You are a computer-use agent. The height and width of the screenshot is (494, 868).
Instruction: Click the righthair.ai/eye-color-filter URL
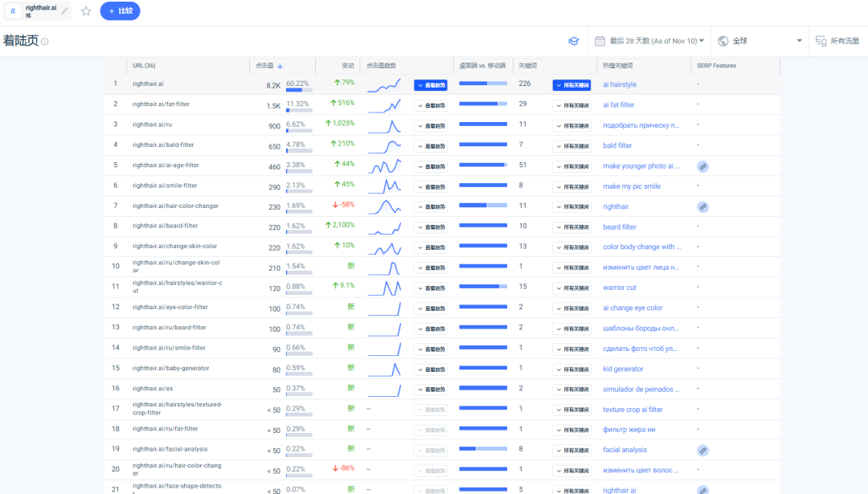point(170,307)
